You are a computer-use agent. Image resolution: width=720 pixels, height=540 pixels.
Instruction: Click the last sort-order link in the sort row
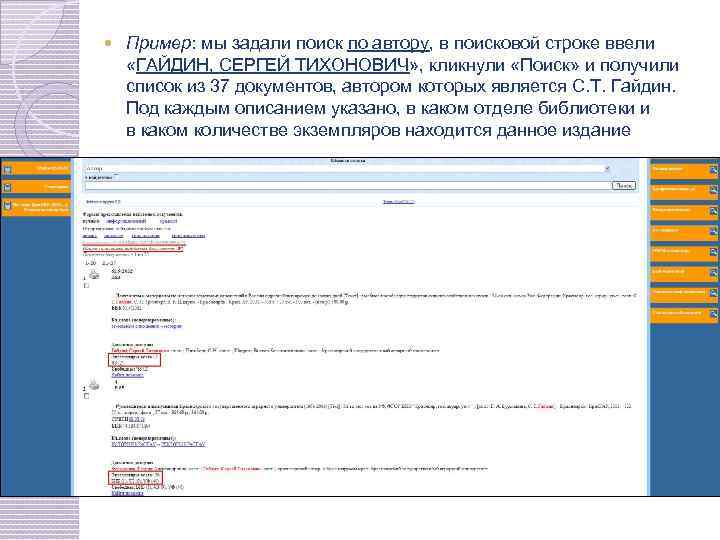(188, 236)
